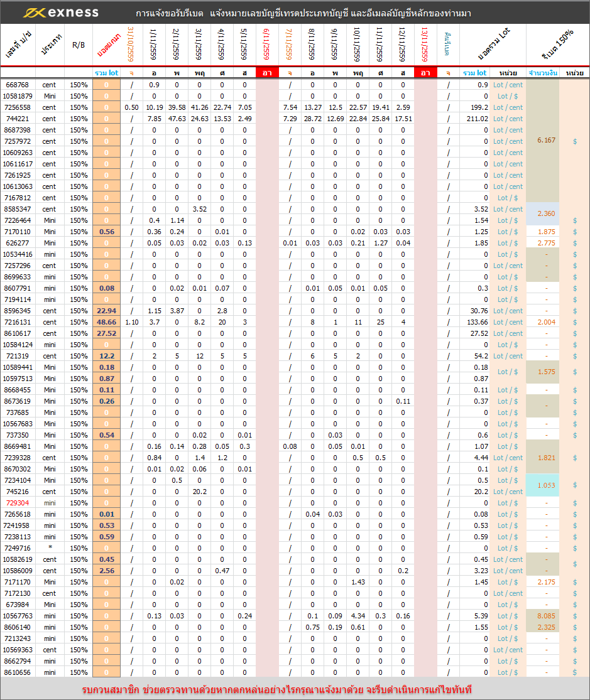Click the value 4.34 in row 10567763

[358, 616]
